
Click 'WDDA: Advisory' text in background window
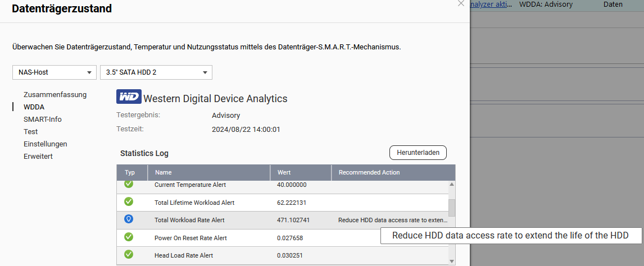point(546,4)
